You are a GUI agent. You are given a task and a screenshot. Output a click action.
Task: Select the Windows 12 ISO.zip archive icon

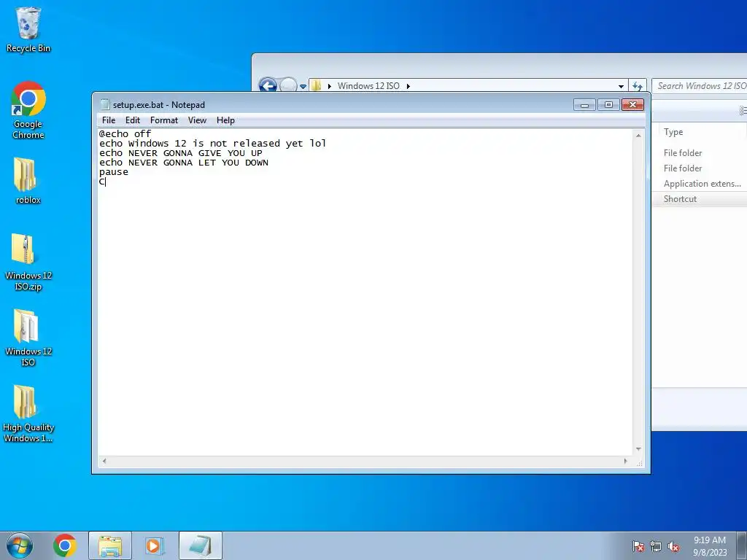tap(28, 262)
